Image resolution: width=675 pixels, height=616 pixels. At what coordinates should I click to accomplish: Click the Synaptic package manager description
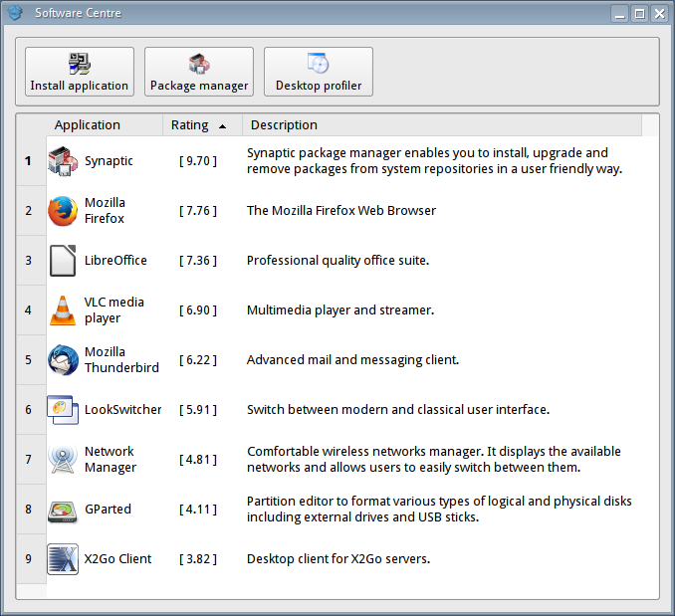tap(434, 161)
